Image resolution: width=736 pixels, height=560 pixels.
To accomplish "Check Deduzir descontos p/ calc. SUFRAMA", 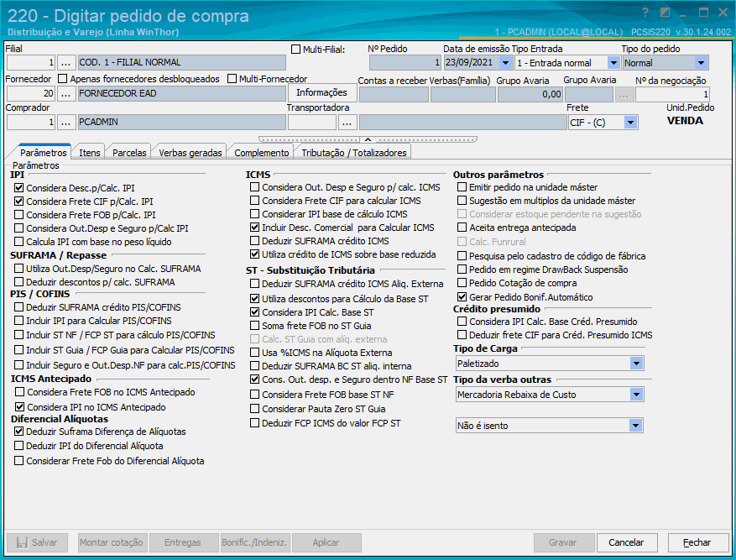I will tap(18, 282).
